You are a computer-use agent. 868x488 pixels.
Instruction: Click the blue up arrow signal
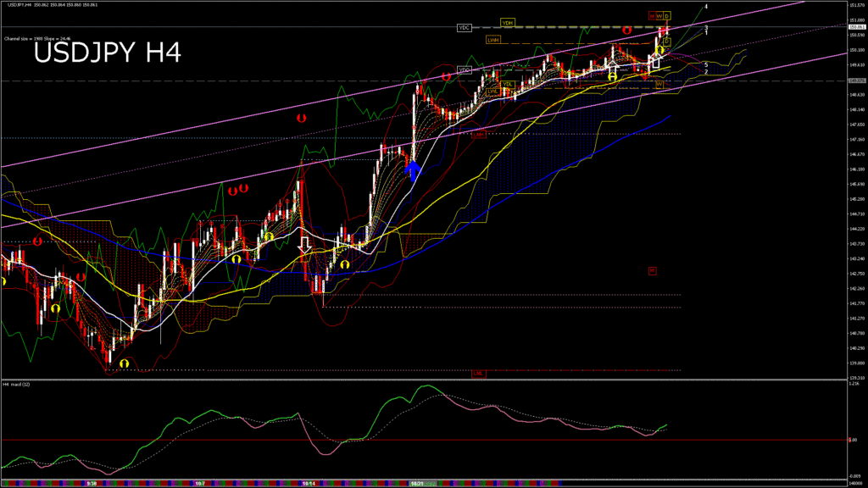pos(413,170)
